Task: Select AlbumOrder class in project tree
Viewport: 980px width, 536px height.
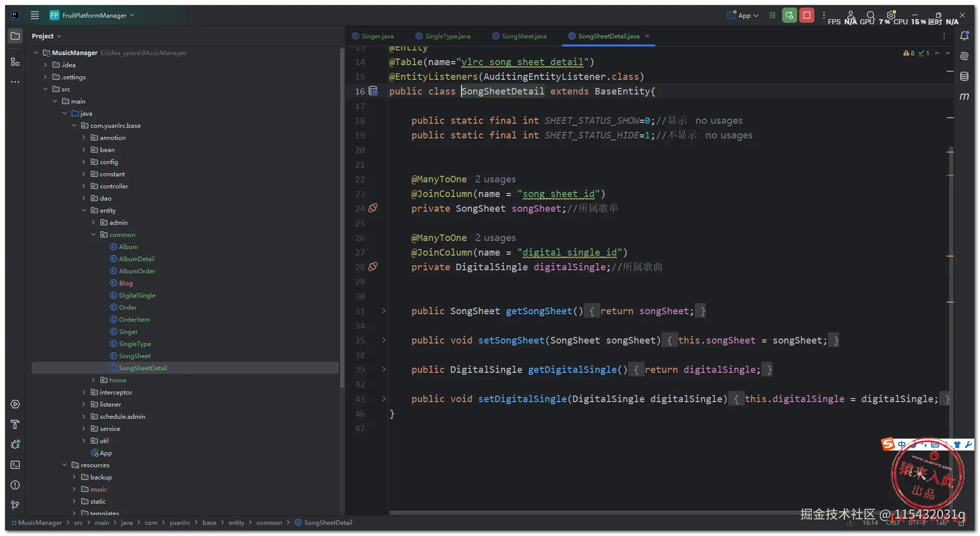Action: tap(137, 271)
